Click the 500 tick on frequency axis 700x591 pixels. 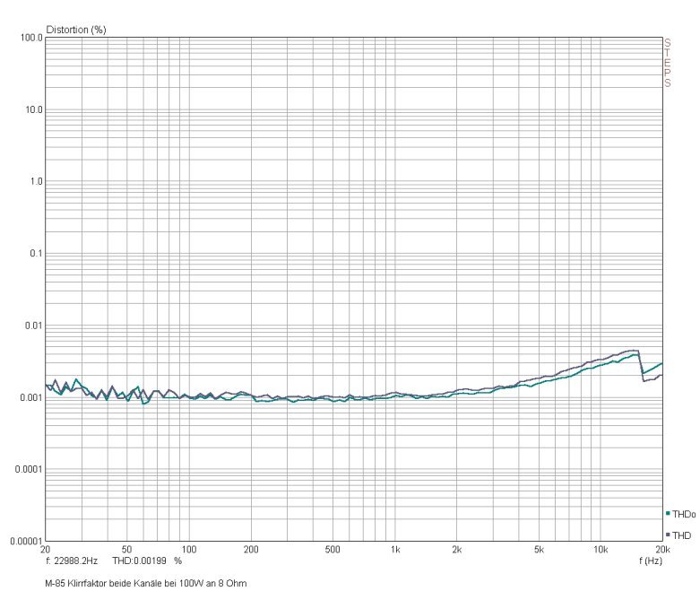(x=333, y=550)
